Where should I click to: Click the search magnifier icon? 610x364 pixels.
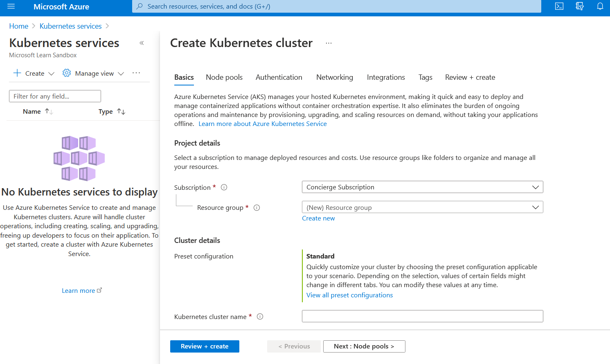[140, 6]
